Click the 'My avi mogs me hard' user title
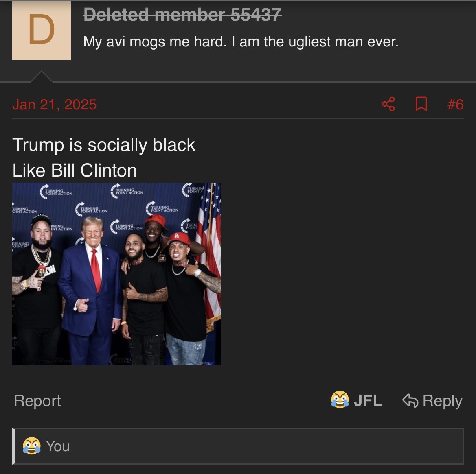The width and height of the screenshot is (476, 474). (x=241, y=42)
